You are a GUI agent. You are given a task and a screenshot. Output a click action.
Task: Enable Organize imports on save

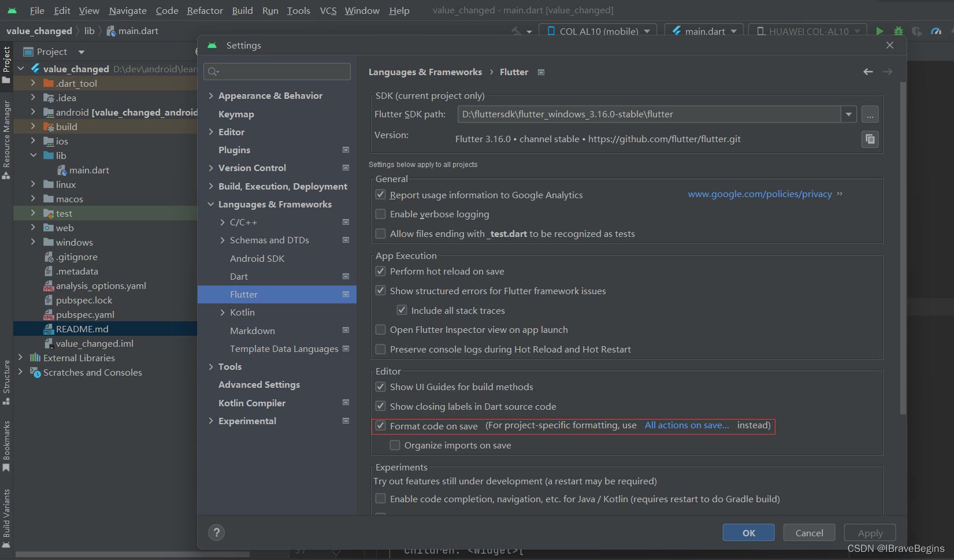395,445
